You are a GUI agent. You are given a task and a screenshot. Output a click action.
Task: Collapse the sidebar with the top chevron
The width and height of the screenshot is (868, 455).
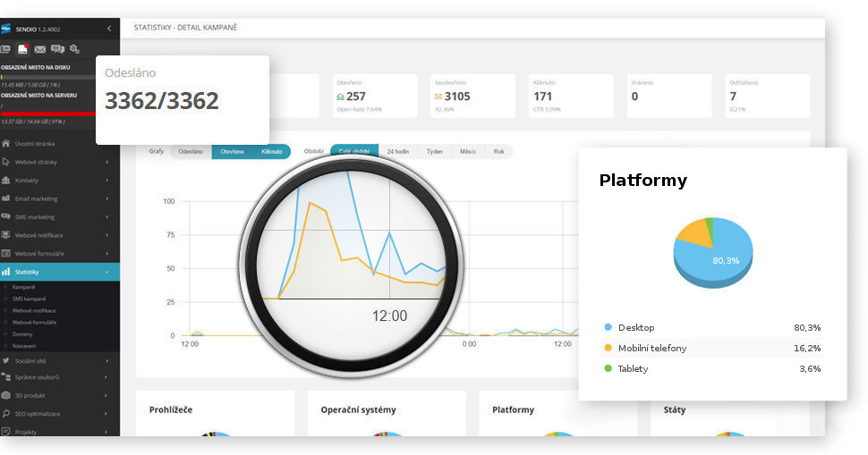[x=109, y=29]
